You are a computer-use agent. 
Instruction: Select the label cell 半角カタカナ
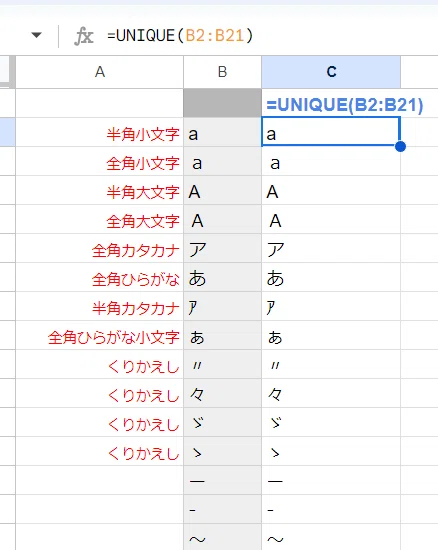tap(100, 306)
